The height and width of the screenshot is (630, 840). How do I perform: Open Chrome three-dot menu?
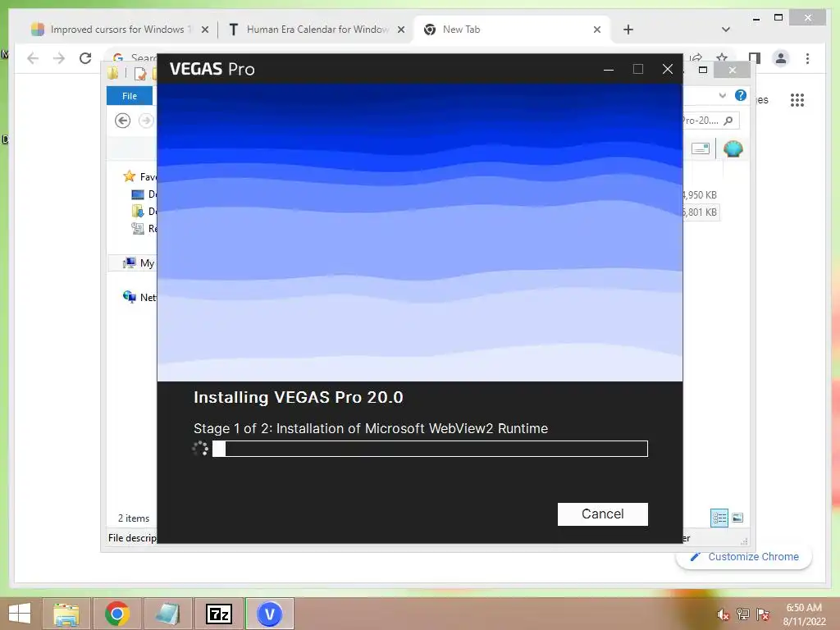[x=807, y=58]
